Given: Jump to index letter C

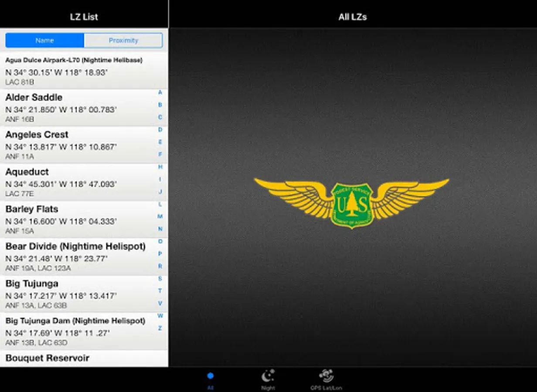Looking at the screenshot, I should click(x=160, y=117).
